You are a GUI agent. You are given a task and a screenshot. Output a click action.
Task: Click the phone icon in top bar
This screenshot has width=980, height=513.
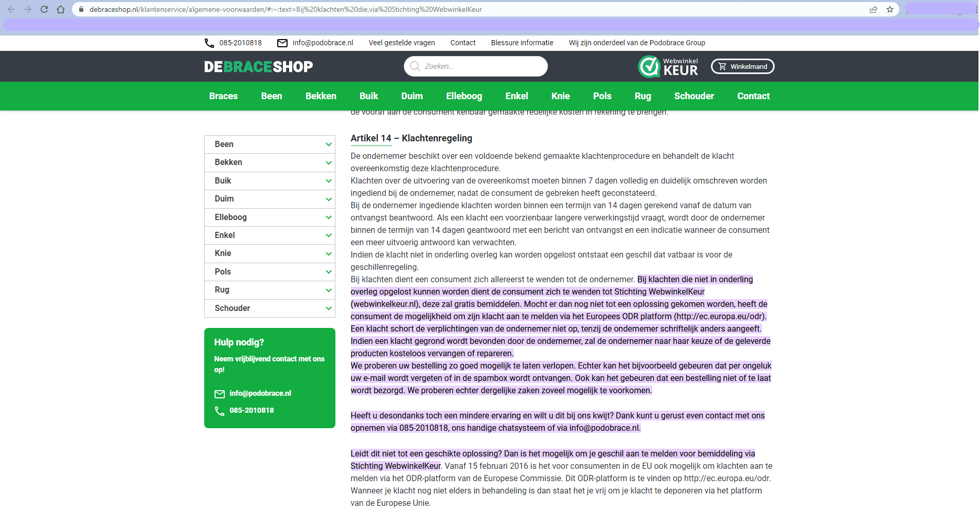[x=209, y=43]
